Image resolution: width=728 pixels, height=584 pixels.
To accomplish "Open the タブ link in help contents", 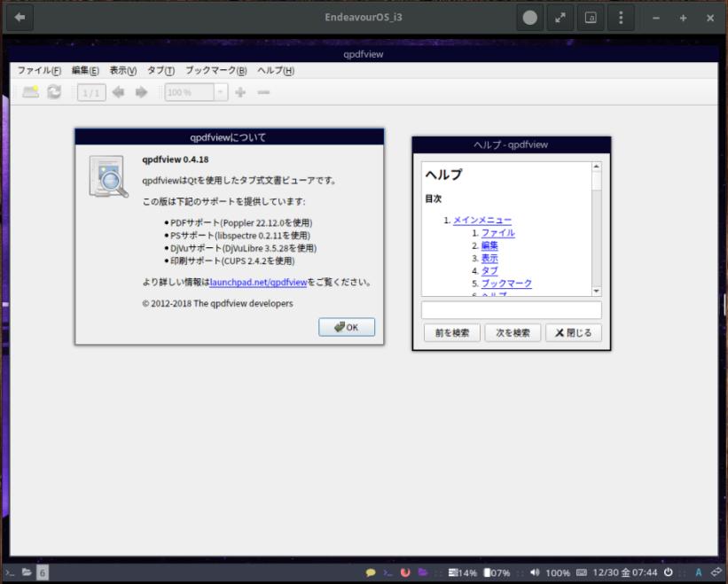I will click(x=489, y=271).
